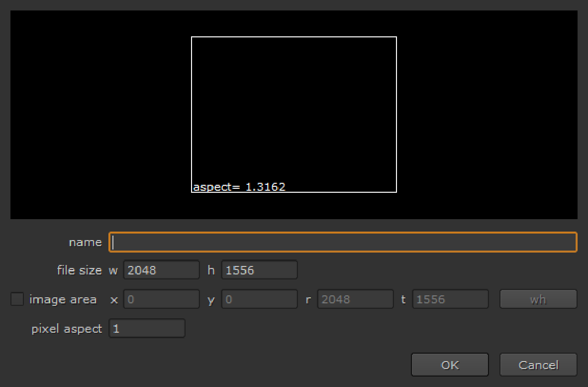Viewport: 588px width, 387px height.
Task: Click the "w" width label
Action: point(113,270)
